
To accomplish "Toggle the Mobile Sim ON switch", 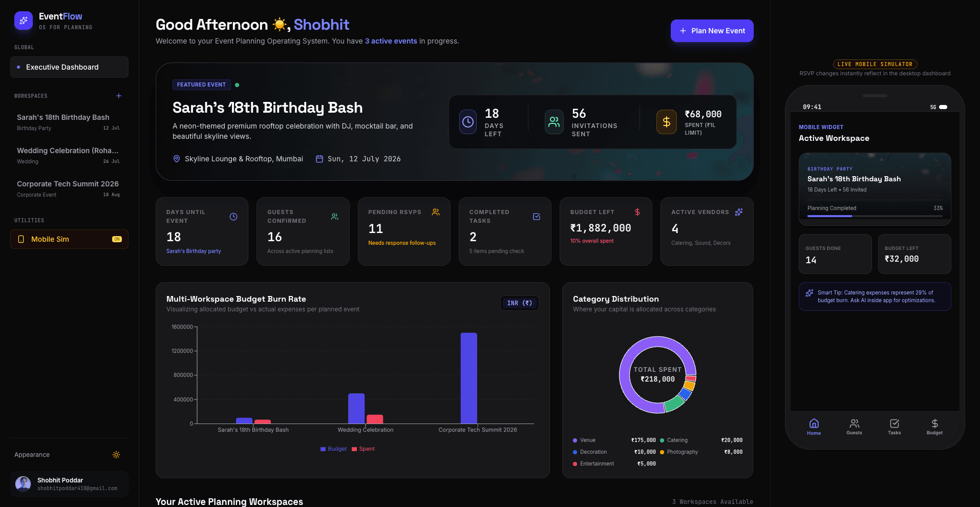I will click(117, 239).
